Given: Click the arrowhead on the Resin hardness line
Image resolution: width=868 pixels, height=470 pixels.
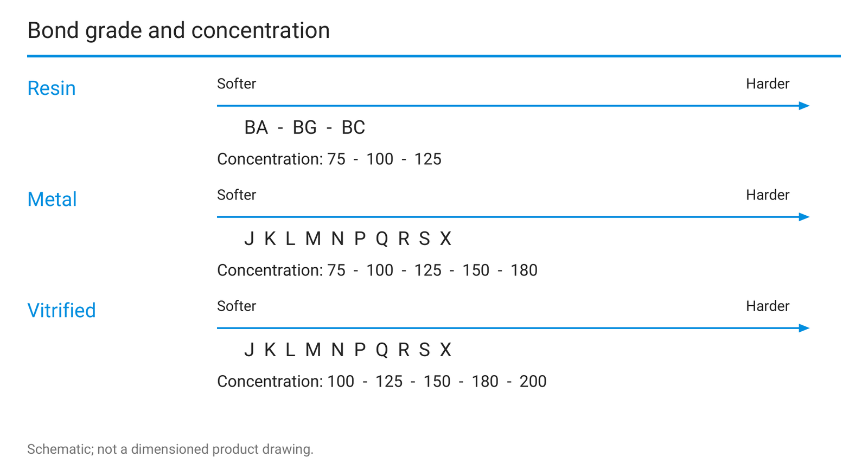Looking at the screenshot, I should pyautogui.click(x=805, y=106).
